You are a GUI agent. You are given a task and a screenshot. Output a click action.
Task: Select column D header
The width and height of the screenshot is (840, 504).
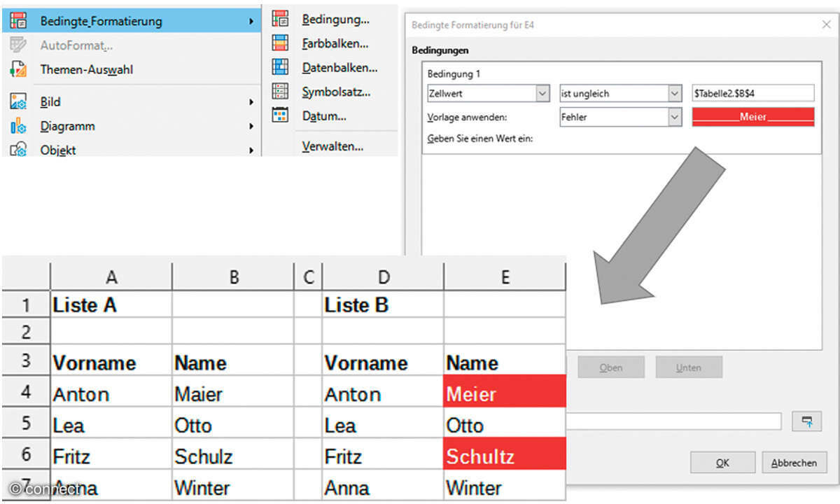383,277
